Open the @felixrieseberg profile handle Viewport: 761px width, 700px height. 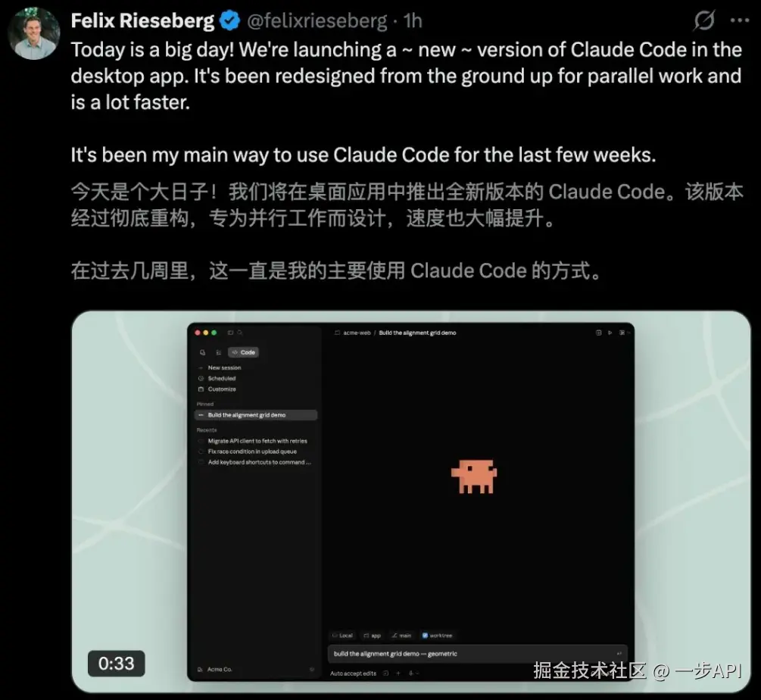317,21
